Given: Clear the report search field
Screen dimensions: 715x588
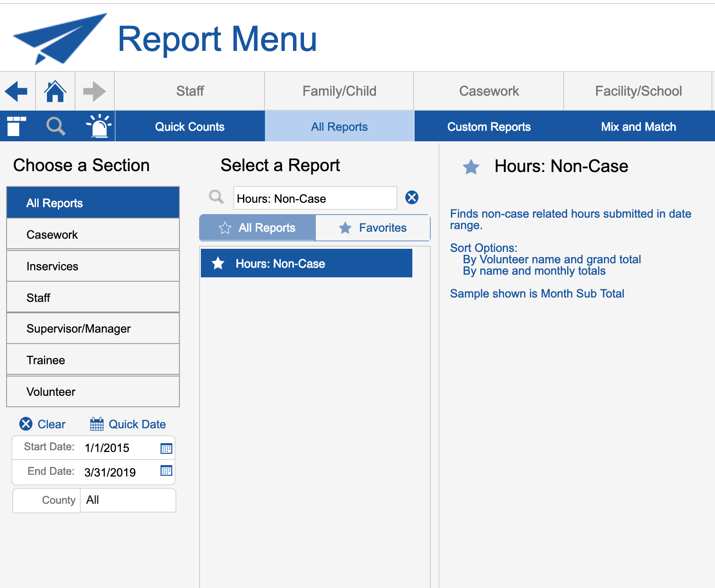Looking at the screenshot, I should (411, 197).
